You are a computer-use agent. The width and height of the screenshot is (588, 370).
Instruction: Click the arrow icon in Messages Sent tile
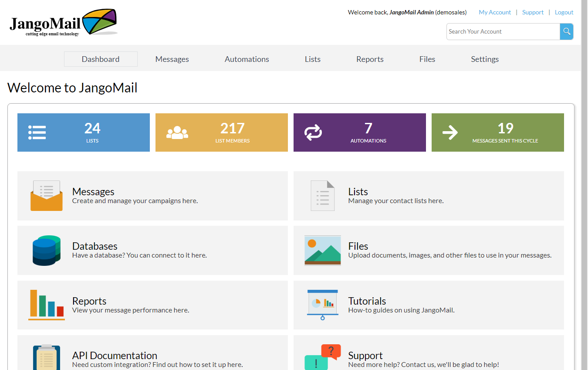pyautogui.click(x=450, y=132)
